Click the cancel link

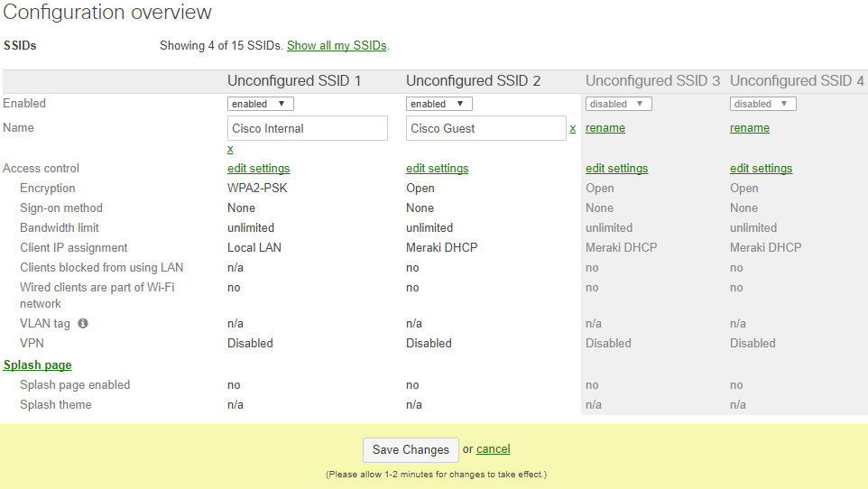tap(494, 449)
